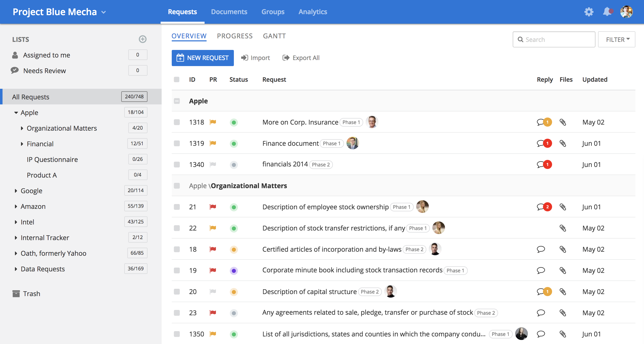The width and height of the screenshot is (644, 344).
Task: Click the search input field
Action: coord(554,39)
